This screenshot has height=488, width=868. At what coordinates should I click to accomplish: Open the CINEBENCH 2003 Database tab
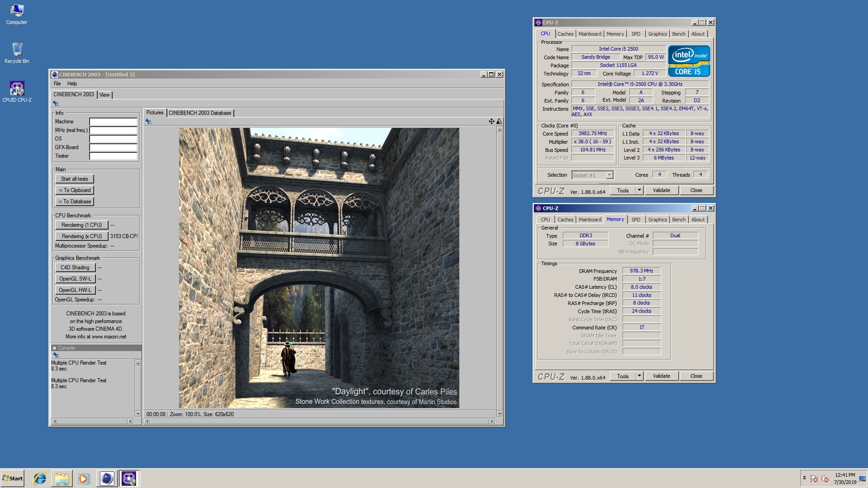pos(200,113)
